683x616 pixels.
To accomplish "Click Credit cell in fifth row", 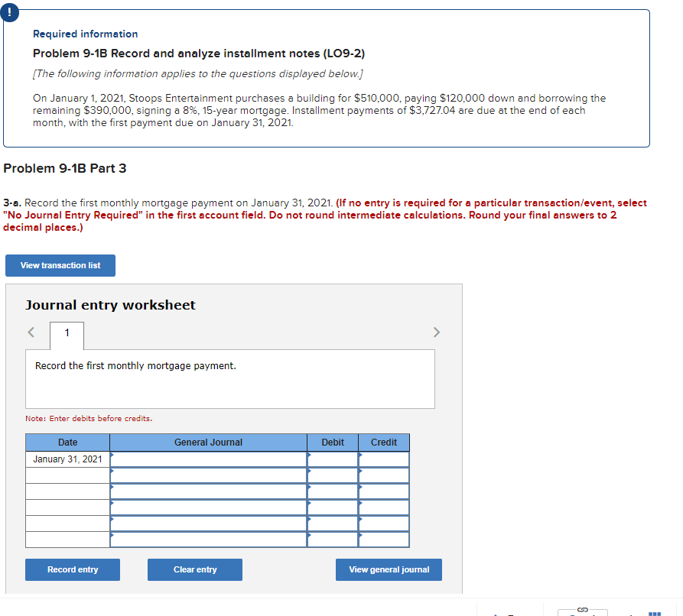I will click(x=384, y=524).
